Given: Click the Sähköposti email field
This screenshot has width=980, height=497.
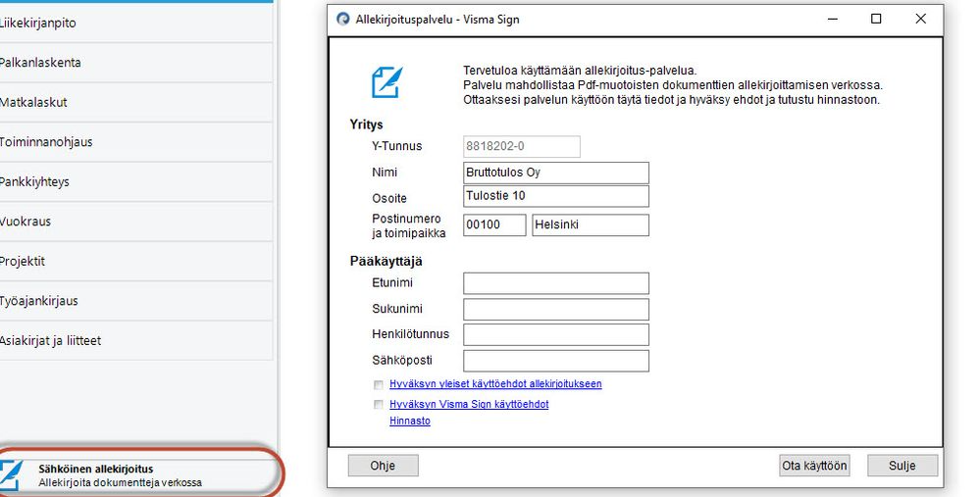Looking at the screenshot, I should coord(556,361).
